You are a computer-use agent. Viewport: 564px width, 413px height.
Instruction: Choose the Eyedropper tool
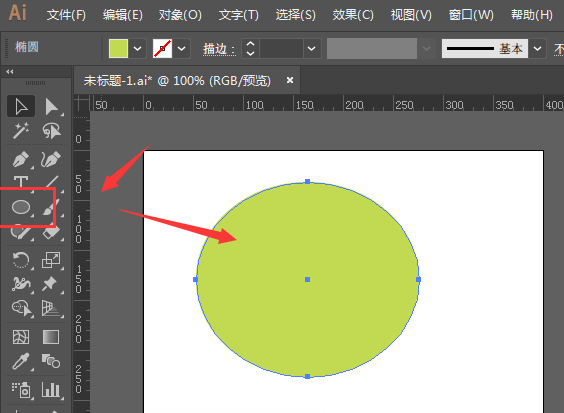(x=21, y=361)
